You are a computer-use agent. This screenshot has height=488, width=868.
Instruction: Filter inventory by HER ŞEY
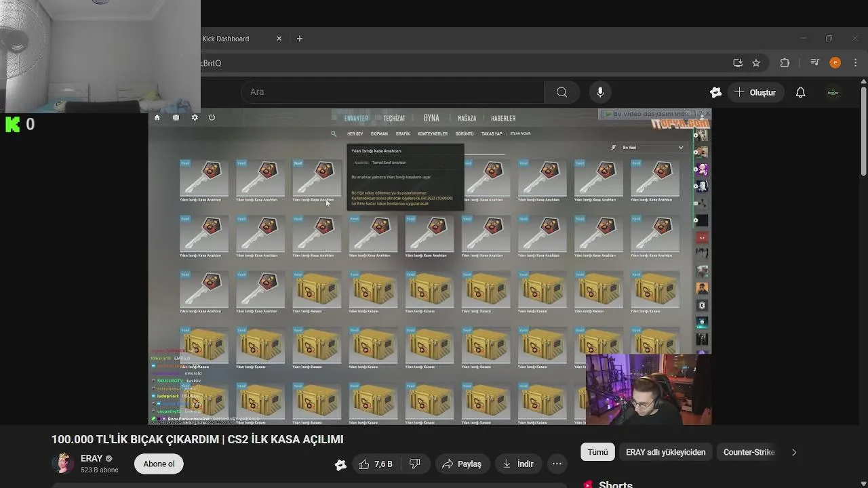(355, 134)
